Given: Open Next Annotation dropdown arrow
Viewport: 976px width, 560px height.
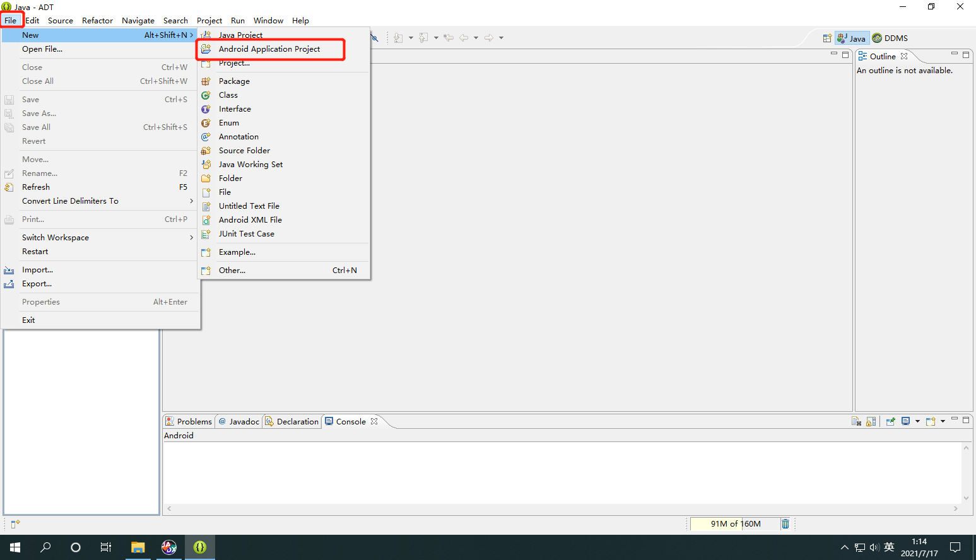Looking at the screenshot, I should (411, 38).
